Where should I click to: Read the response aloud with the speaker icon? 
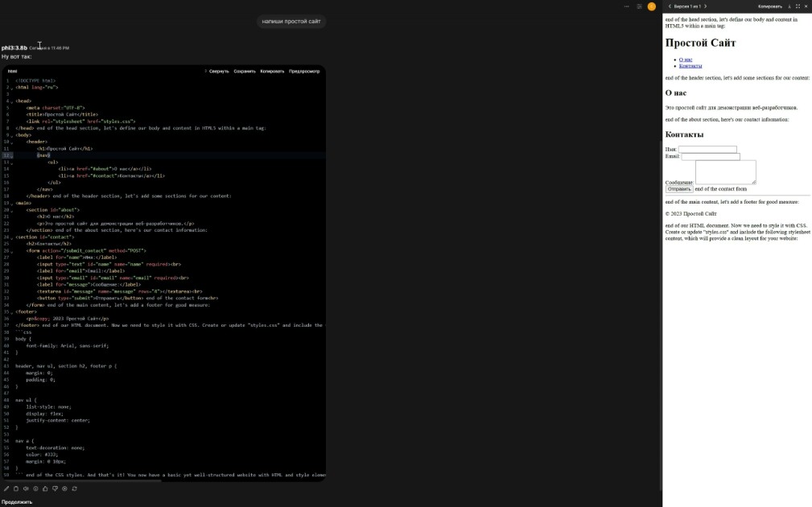pyautogui.click(x=26, y=488)
